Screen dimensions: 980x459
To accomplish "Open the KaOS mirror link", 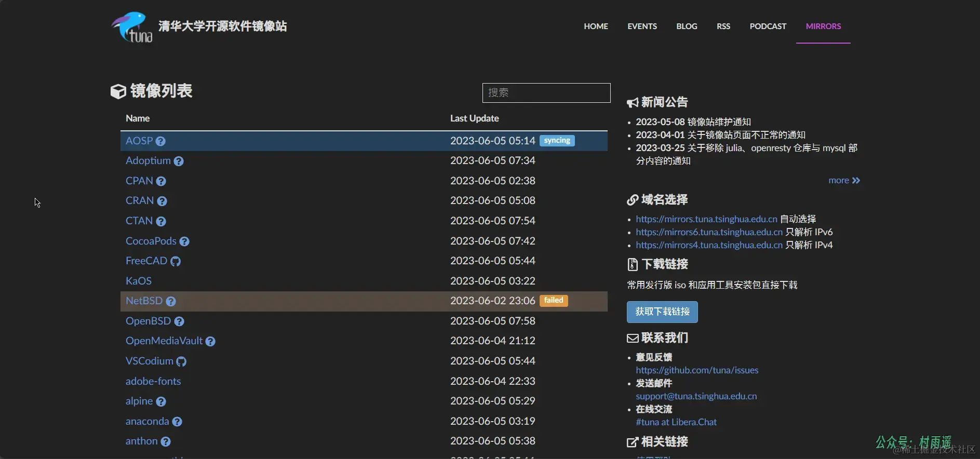I will pyautogui.click(x=139, y=281).
